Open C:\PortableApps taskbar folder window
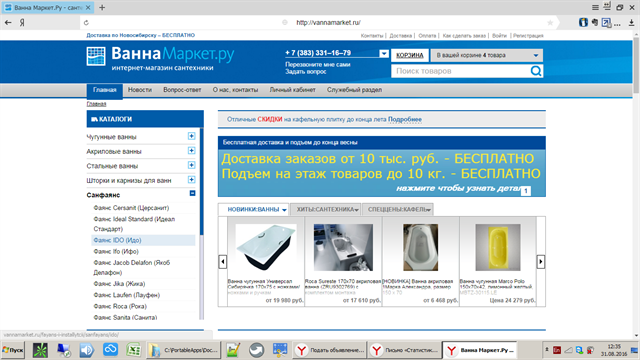Screen dimensions: 640x360 pos(184,350)
